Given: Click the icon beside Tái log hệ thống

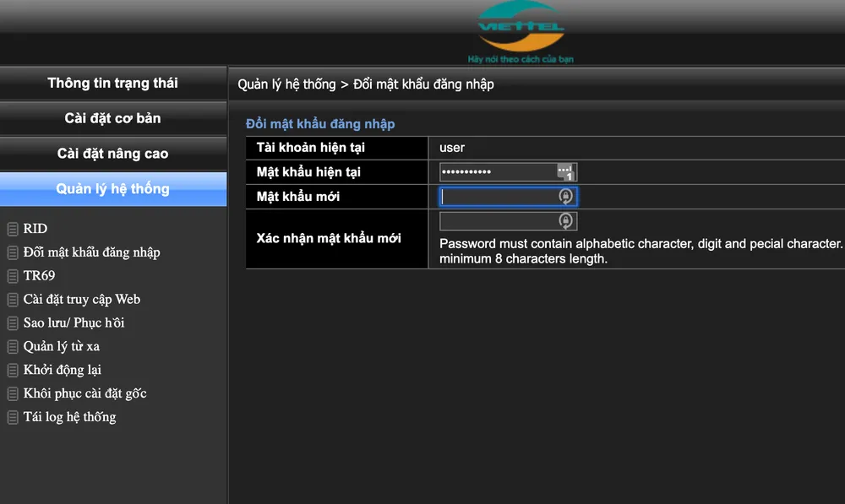Looking at the screenshot, I should click(12, 416).
